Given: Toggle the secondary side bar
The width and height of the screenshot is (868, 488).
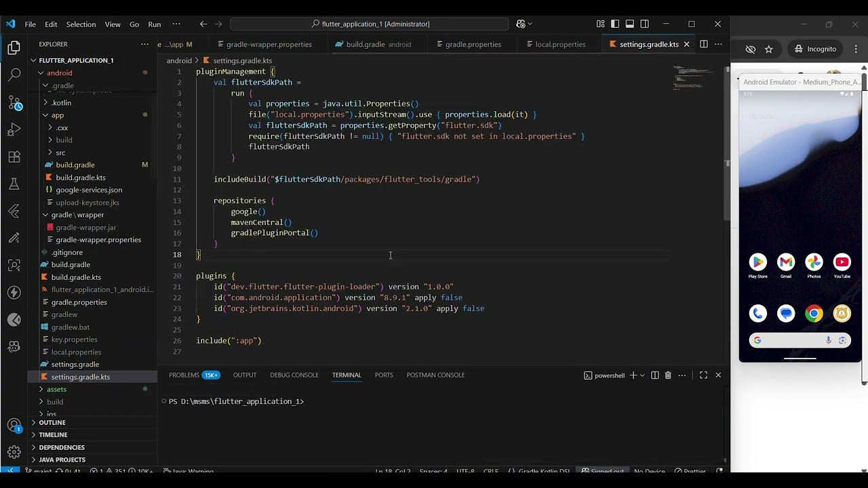Looking at the screenshot, I should pos(644,24).
